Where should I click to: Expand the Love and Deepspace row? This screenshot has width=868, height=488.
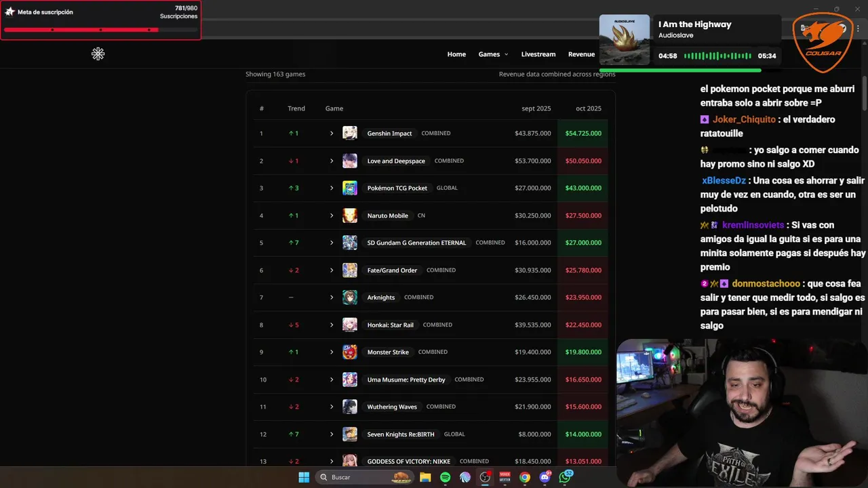pos(332,161)
